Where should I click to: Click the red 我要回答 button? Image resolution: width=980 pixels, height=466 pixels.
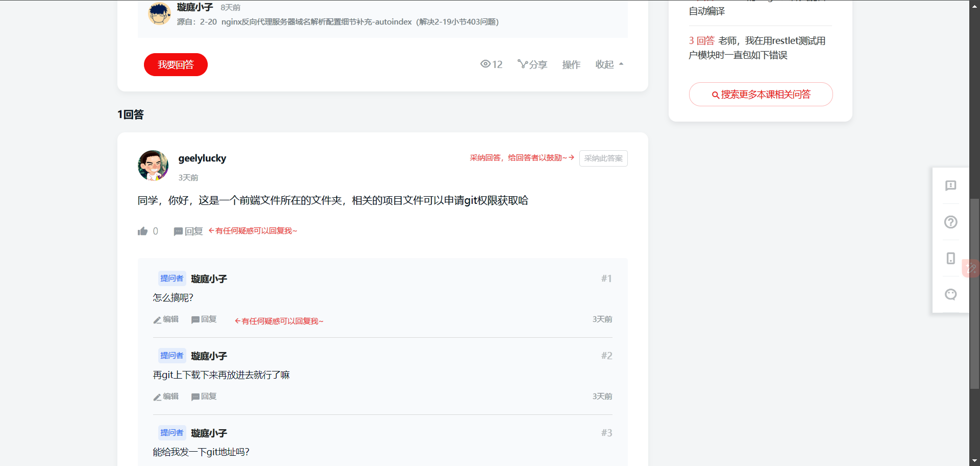(176, 64)
